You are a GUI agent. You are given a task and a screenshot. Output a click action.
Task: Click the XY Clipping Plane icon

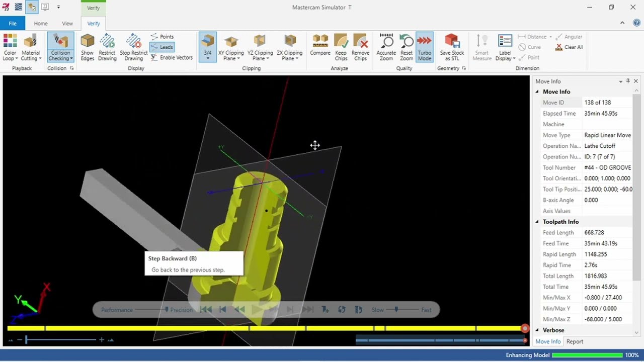tap(231, 41)
